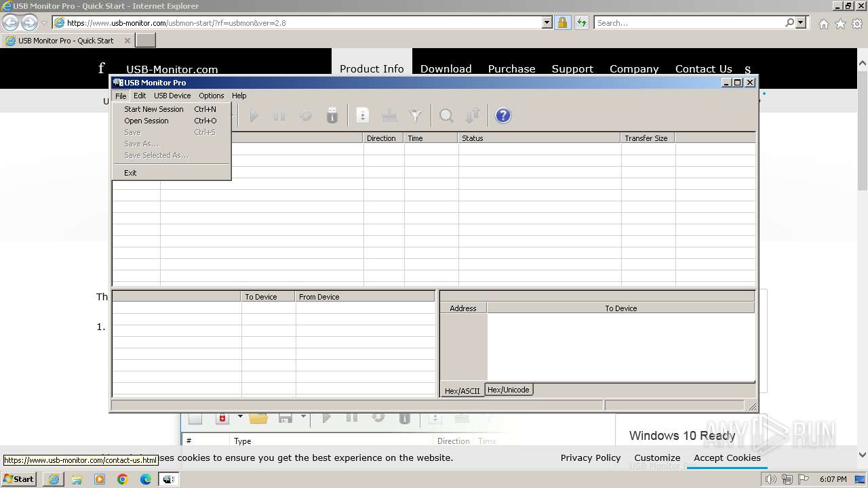Click the Status column header
This screenshot has height=488, width=868.
coord(540,138)
